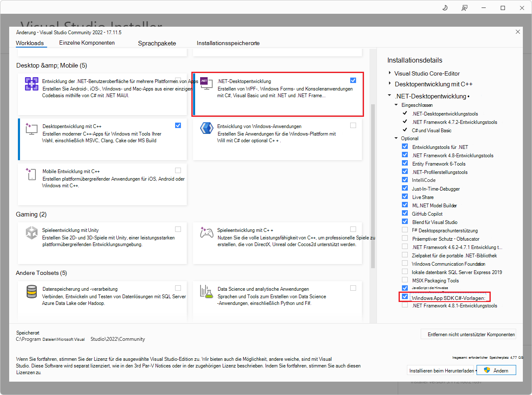Uncheck Entwicklungstools für .NET option

tap(405, 146)
